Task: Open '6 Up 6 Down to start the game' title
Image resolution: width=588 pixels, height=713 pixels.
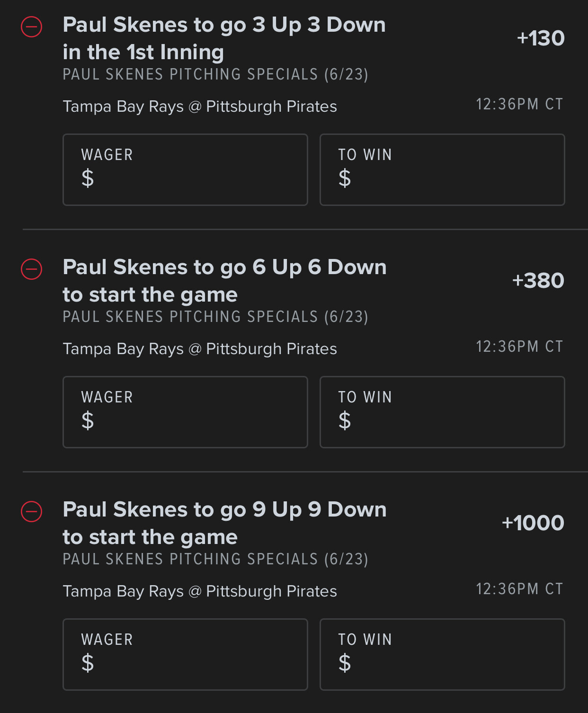Action: (x=224, y=281)
